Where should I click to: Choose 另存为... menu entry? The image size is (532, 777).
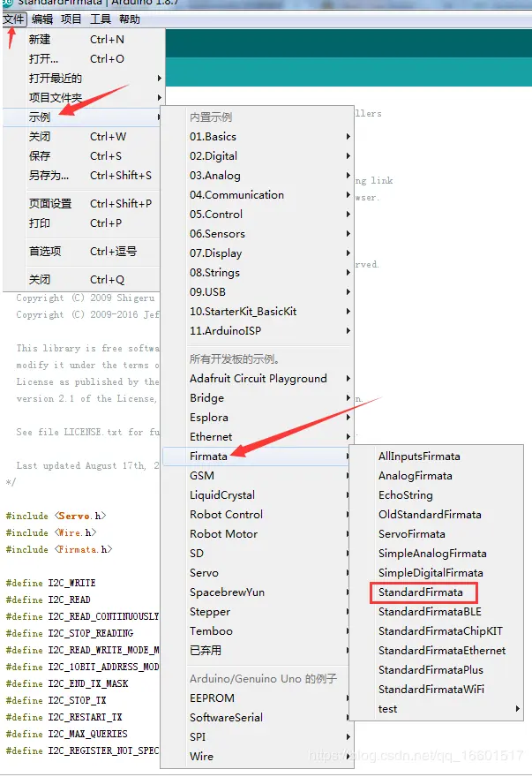(x=83, y=175)
